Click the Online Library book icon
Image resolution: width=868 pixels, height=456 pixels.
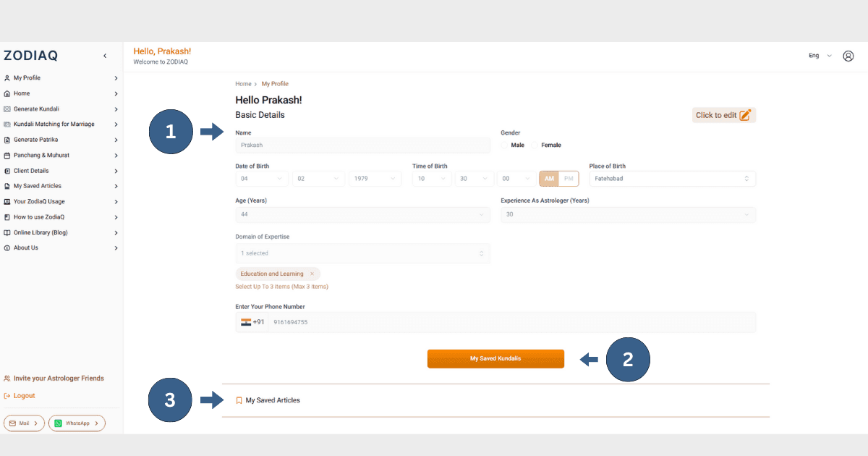tap(7, 232)
